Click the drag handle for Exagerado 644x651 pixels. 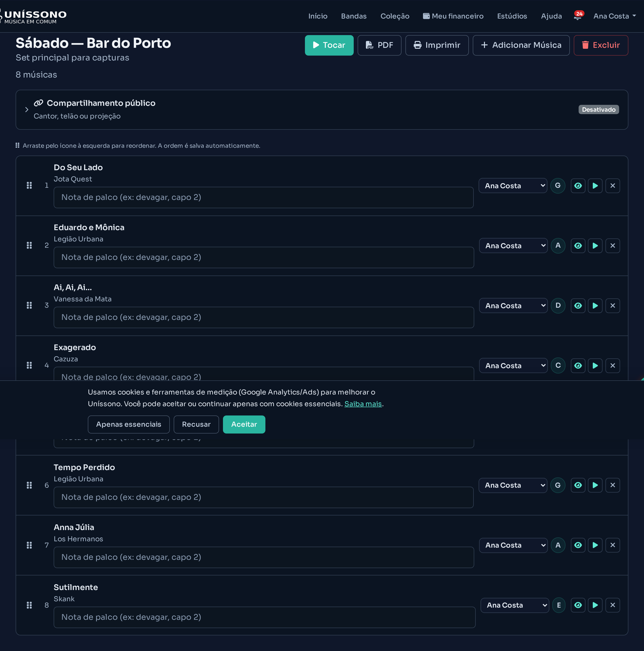click(x=29, y=365)
